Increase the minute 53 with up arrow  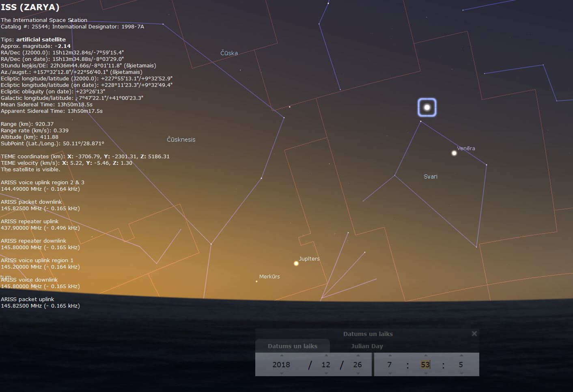click(x=425, y=355)
